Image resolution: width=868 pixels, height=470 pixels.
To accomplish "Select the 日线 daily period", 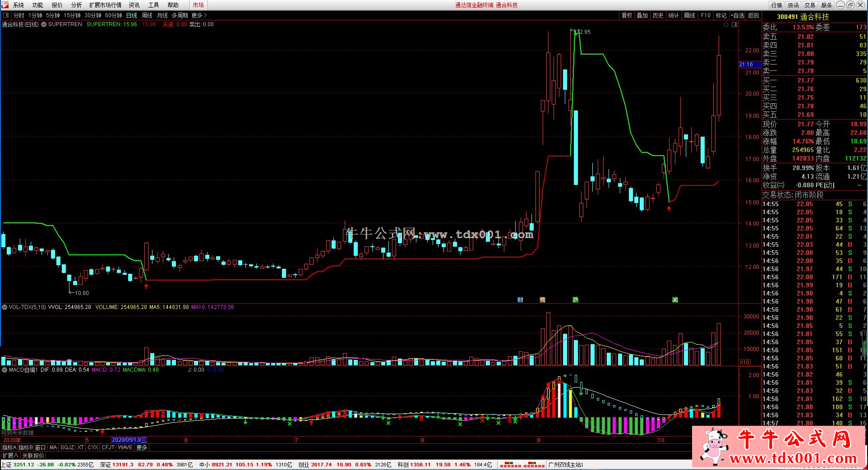I will (132, 15).
